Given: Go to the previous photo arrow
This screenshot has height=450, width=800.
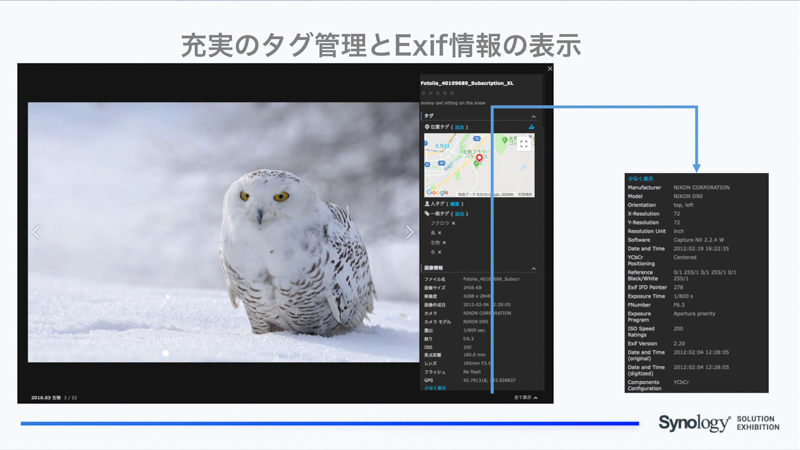Looking at the screenshot, I should click(x=36, y=232).
